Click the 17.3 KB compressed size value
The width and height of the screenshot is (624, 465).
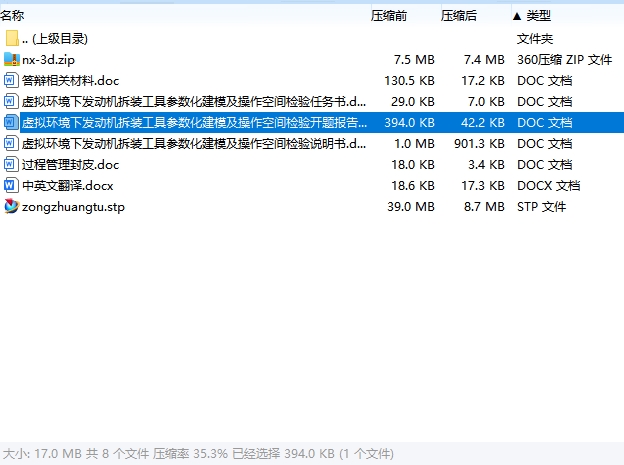pos(483,186)
